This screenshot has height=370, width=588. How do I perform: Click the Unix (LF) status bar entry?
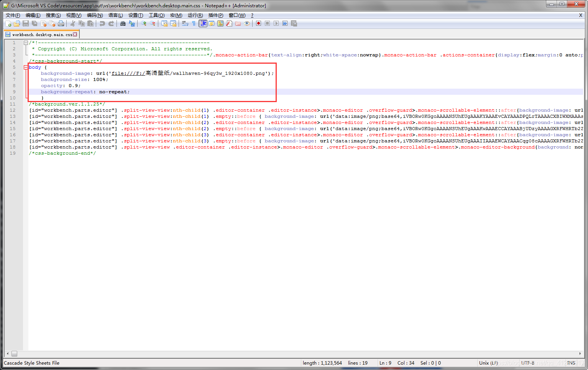[488, 363]
